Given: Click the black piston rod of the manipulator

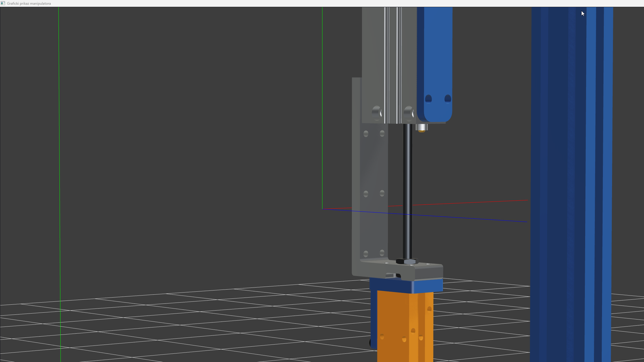Looking at the screenshot, I should [407, 191].
